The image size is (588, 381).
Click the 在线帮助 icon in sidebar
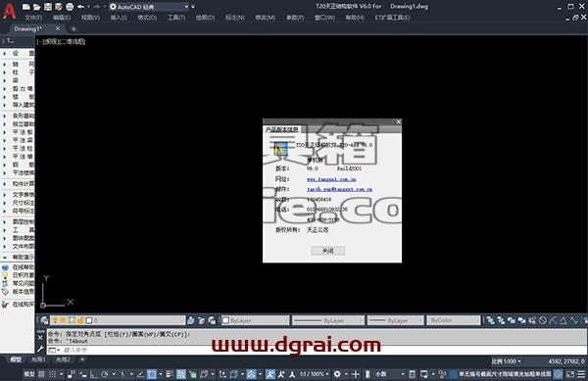click(x=5, y=267)
